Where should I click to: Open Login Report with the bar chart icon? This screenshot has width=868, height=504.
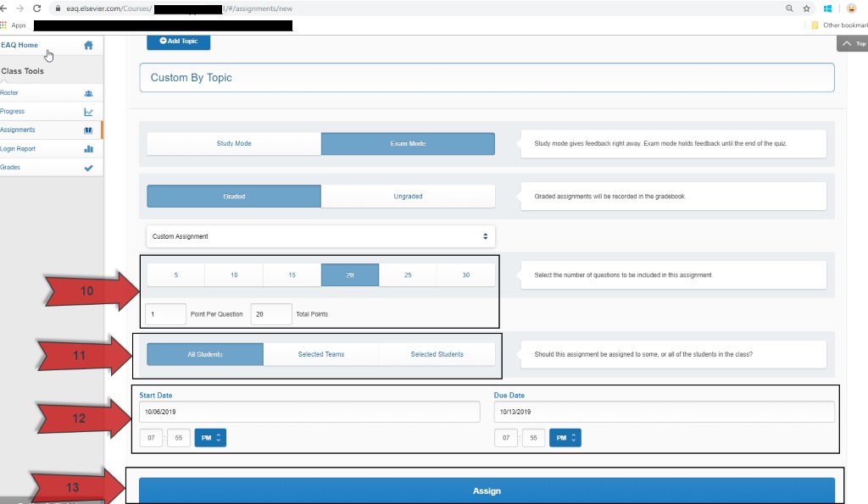88,148
